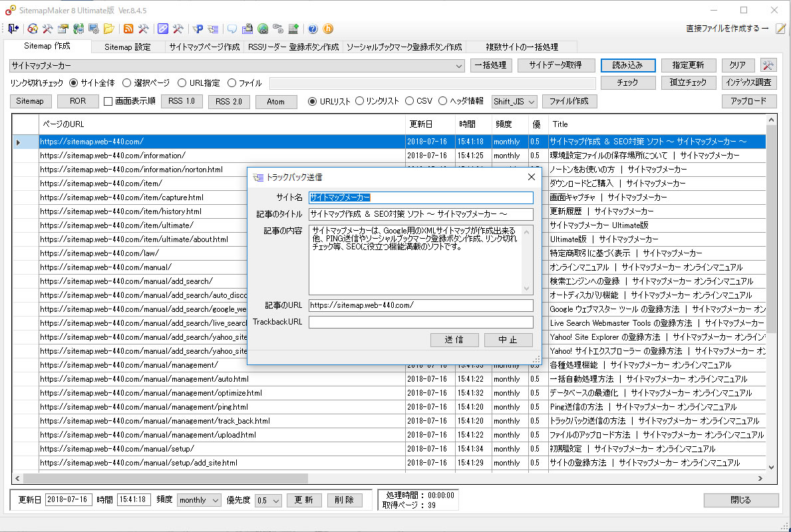The image size is (791, 532).
Task: Select URL指定 radio button
Action: pyautogui.click(x=182, y=82)
